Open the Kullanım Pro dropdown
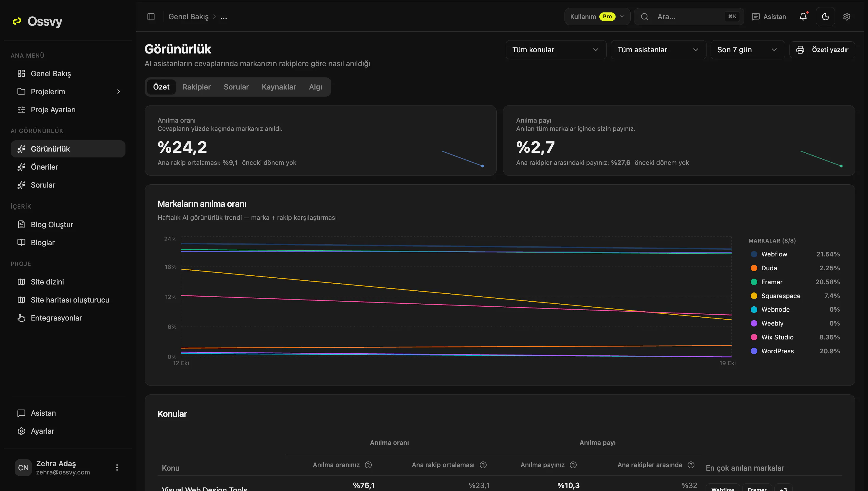868x491 pixels. coord(597,17)
